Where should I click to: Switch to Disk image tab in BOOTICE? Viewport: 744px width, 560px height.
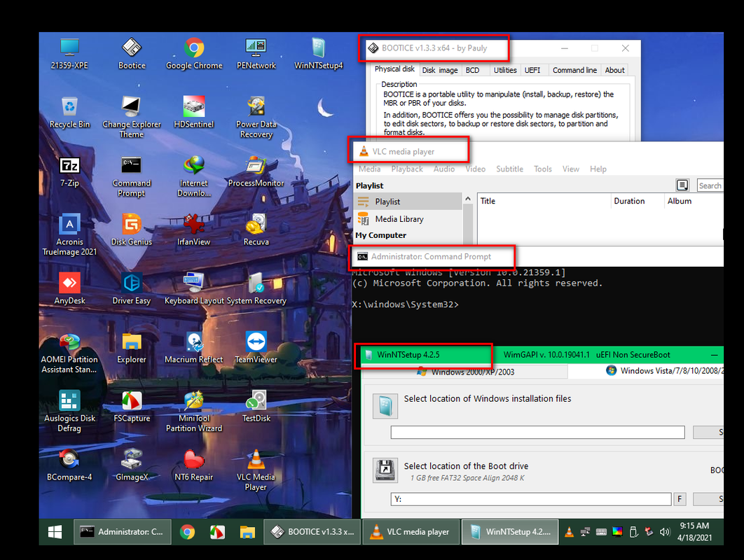440,70
